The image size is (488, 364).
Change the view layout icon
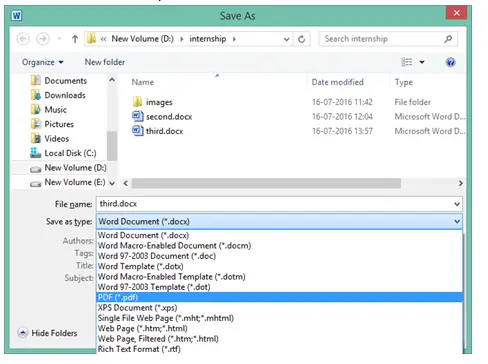(x=407, y=62)
